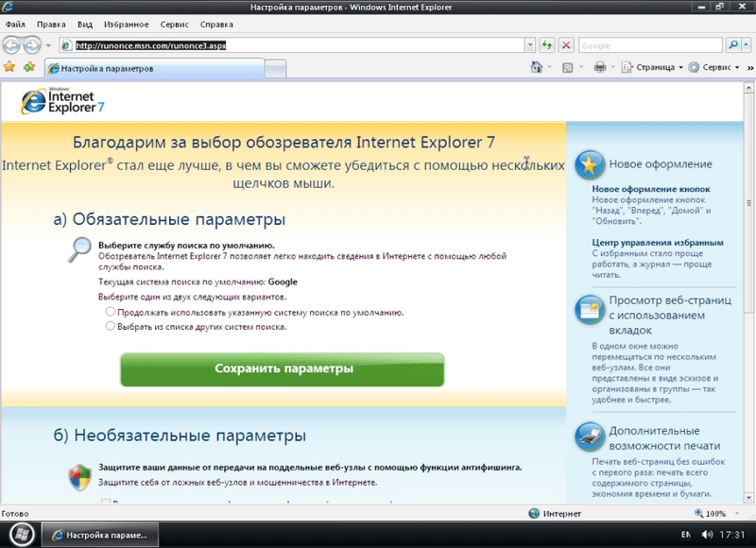Click the volume speaker tray icon
Screen dimensions: 756x548
click(707, 535)
